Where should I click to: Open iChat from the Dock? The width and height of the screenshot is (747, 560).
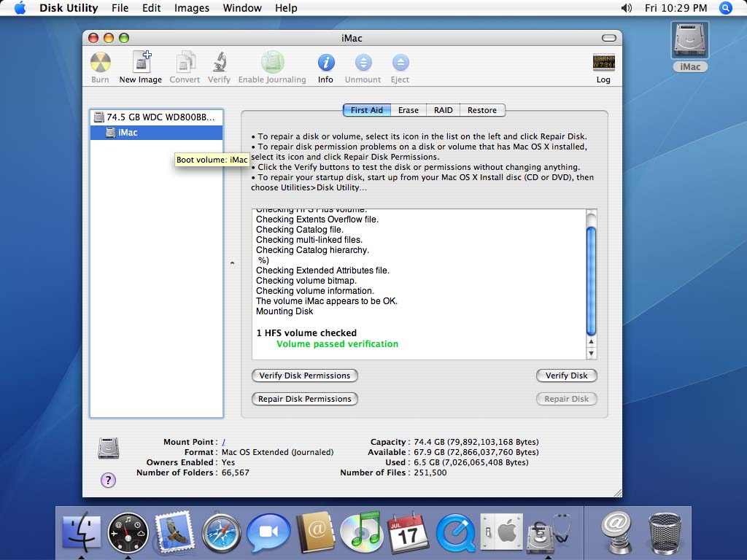268,533
